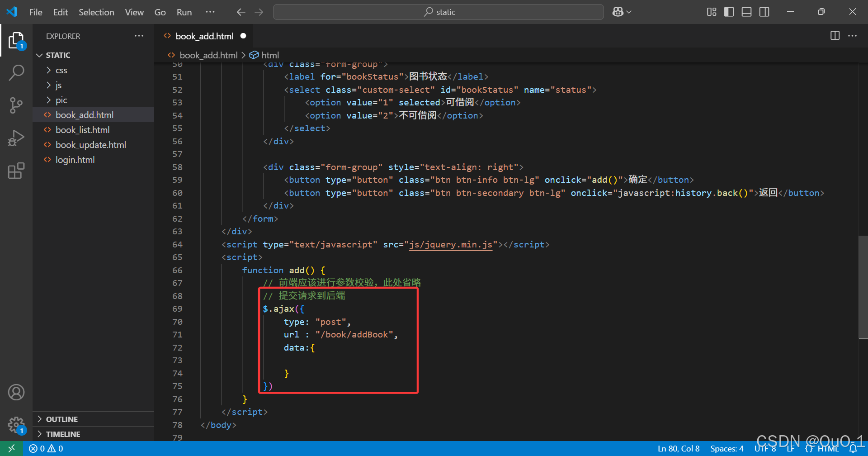The height and width of the screenshot is (456, 868).
Task: Open the Explorer view in activity bar
Action: (x=16, y=40)
